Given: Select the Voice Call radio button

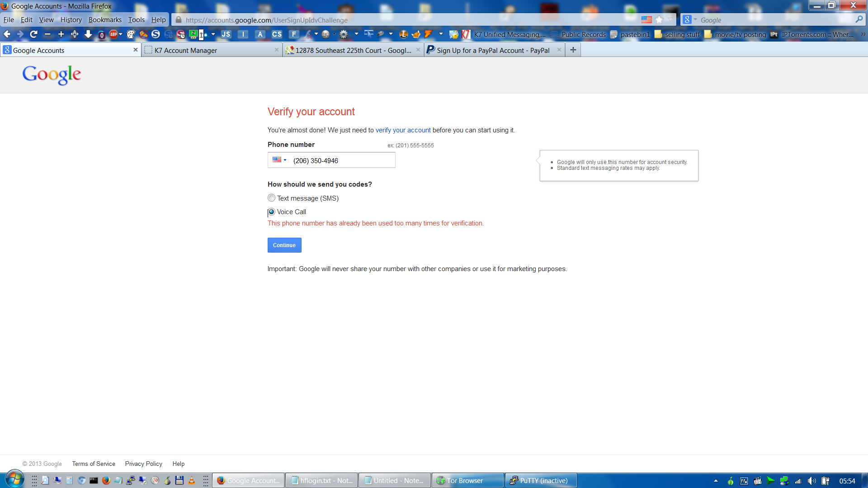Looking at the screenshot, I should click(271, 211).
